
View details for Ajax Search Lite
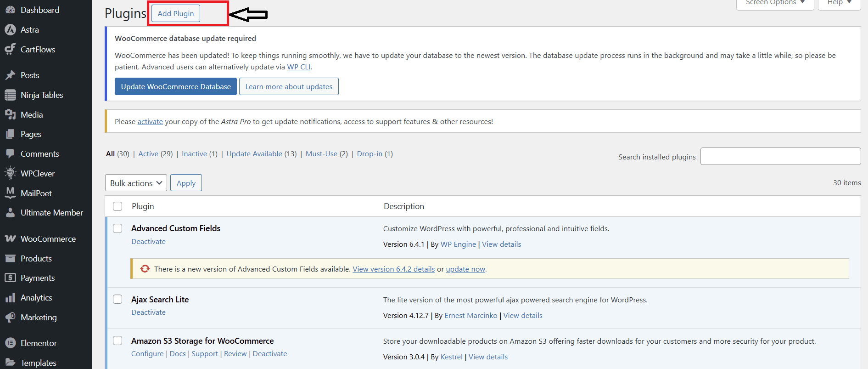point(523,315)
